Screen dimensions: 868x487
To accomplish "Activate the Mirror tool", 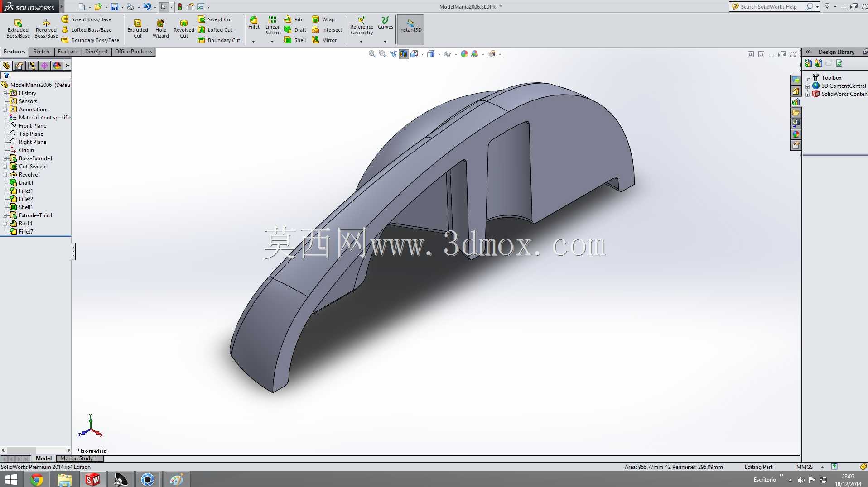I will coord(324,40).
